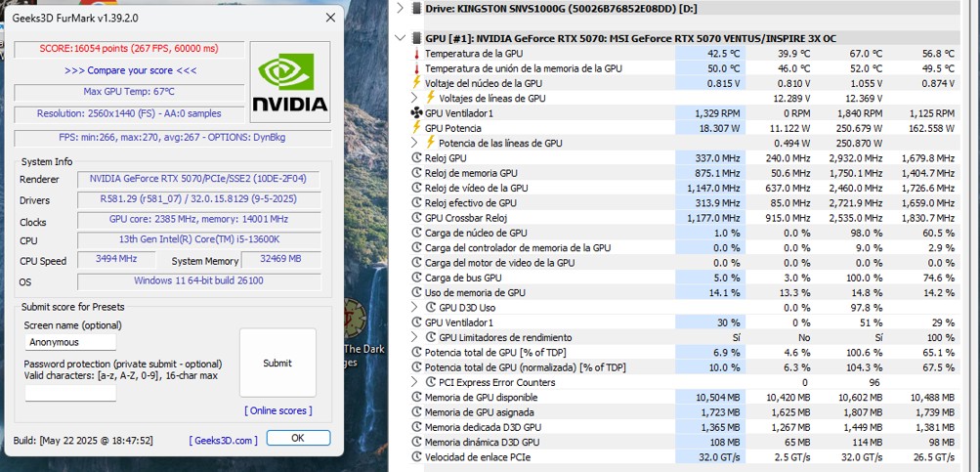Open the Geeks3D.com link
980x472 pixels.
223,440
